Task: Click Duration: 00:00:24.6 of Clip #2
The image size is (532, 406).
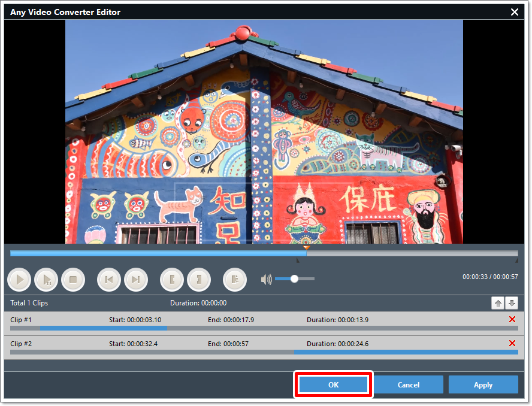Action: point(337,344)
